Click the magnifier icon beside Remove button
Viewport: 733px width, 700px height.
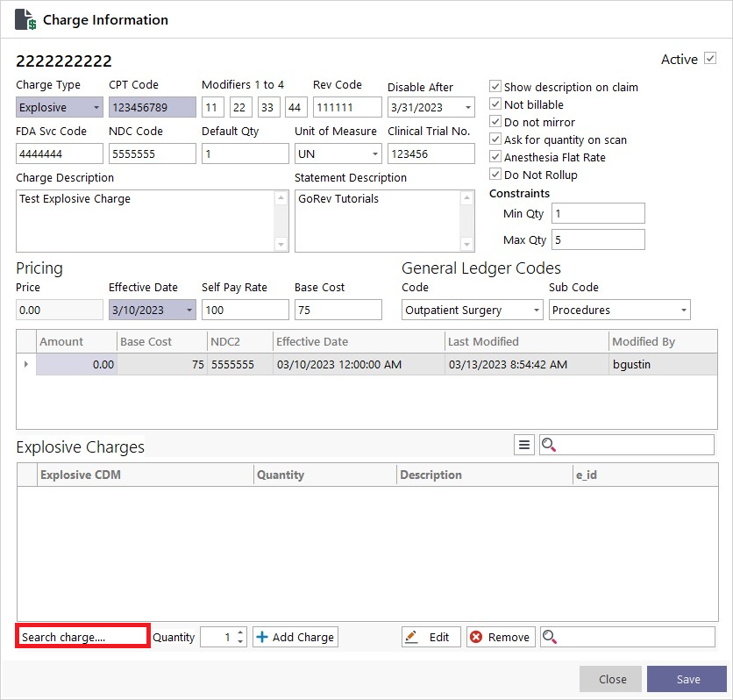pos(549,637)
